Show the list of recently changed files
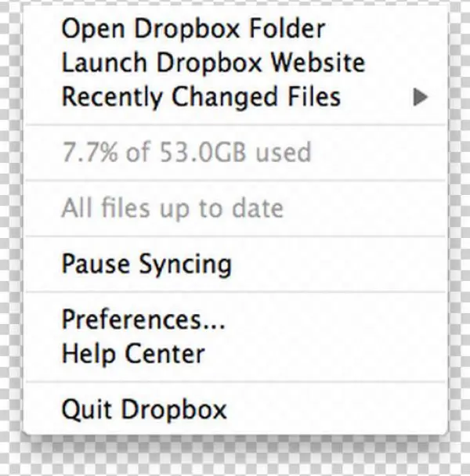470x476 pixels. coord(201,97)
